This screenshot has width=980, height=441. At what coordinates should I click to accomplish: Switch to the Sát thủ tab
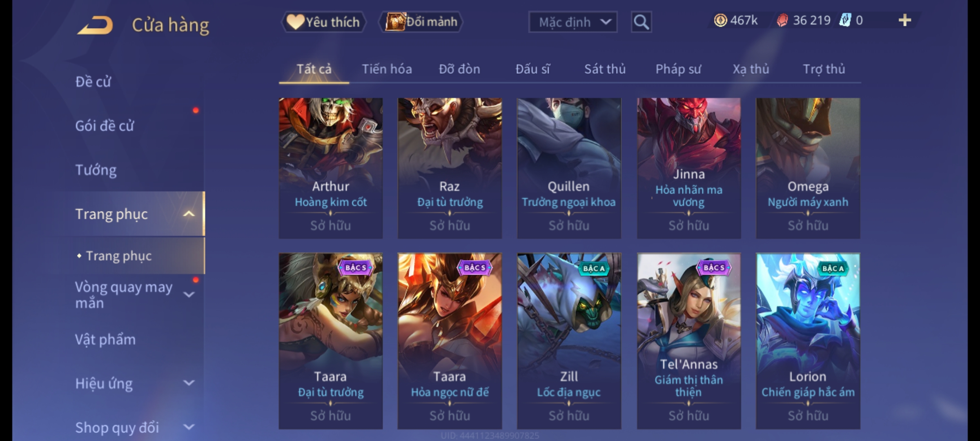pyautogui.click(x=605, y=69)
